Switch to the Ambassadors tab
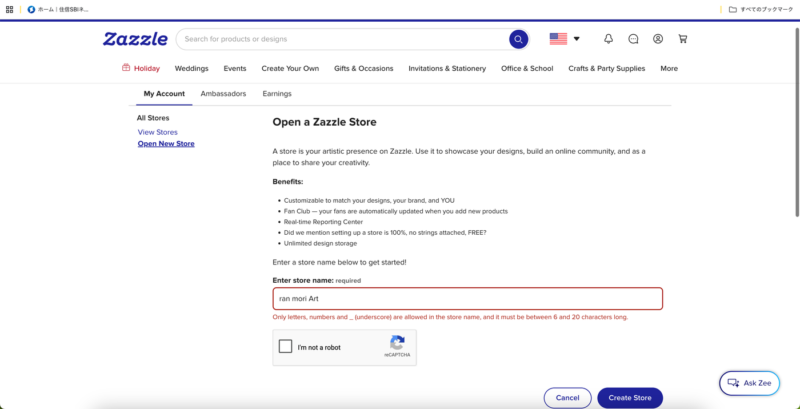The height and width of the screenshot is (409, 800). tap(223, 94)
